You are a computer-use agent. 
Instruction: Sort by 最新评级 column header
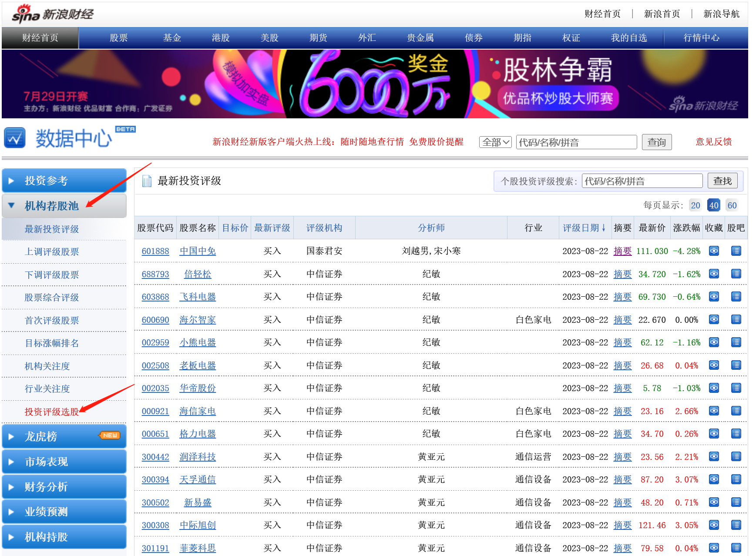(x=272, y=228)
